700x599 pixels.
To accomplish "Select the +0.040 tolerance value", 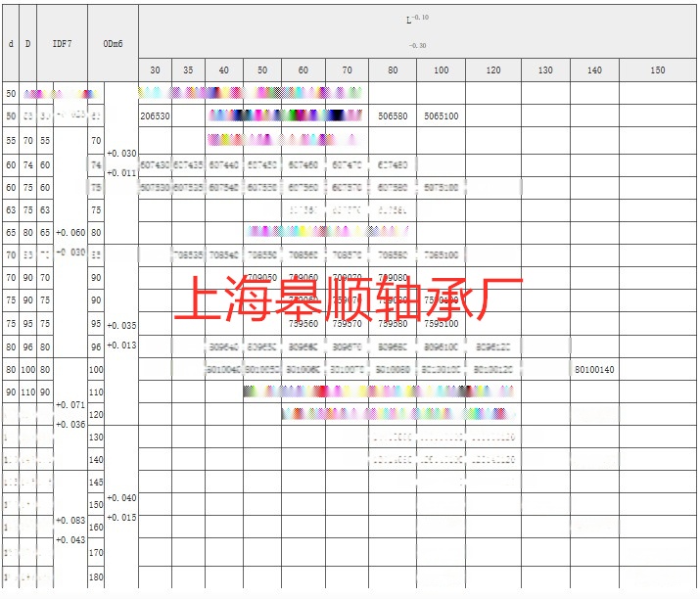I will (121, 497).
